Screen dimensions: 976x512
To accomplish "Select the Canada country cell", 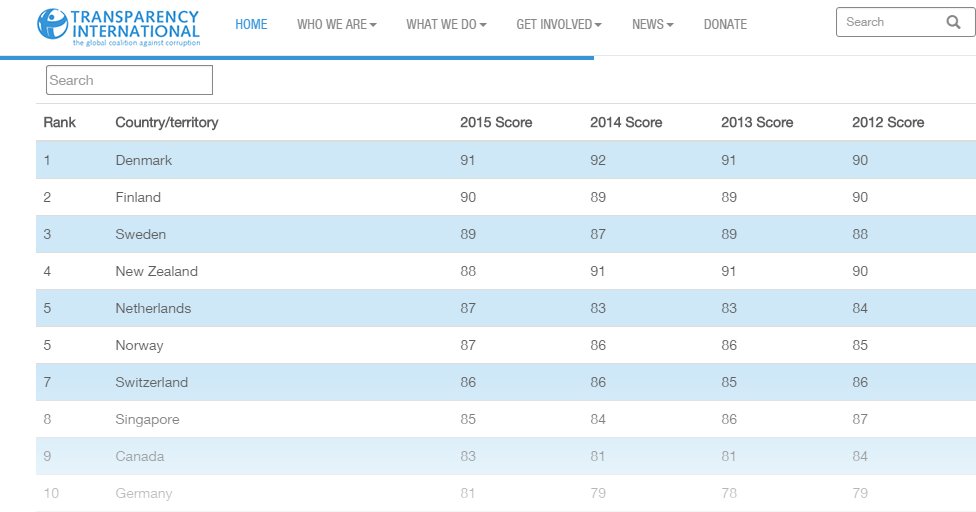I will pyautogui.click(x=140, y=456).
